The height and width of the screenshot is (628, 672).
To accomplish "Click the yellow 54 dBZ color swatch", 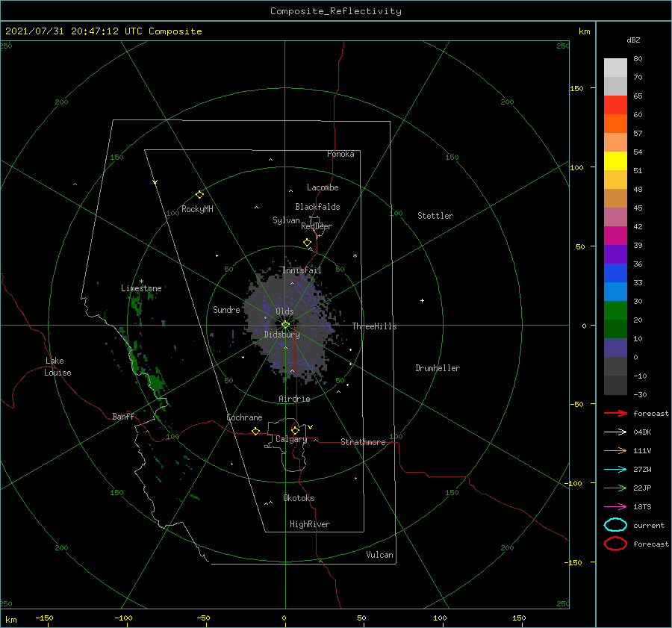I will pos(615,161).
